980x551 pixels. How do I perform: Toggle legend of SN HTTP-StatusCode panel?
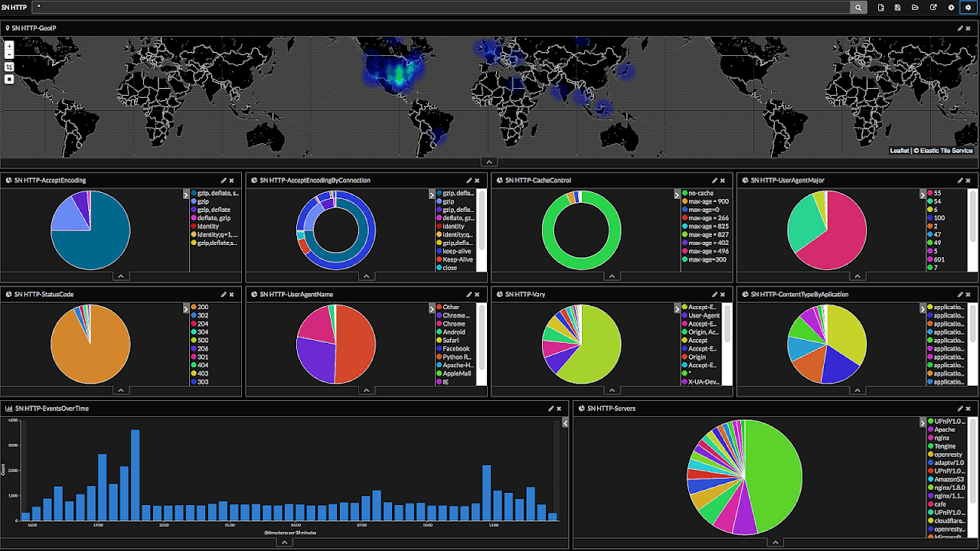point(185,308)
